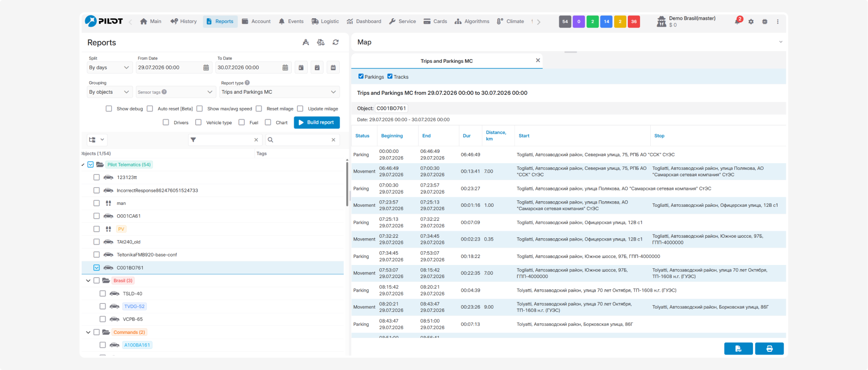This screenshot has width=868, height=370.
Task: Print the report
Action: [x=769, y=348]
